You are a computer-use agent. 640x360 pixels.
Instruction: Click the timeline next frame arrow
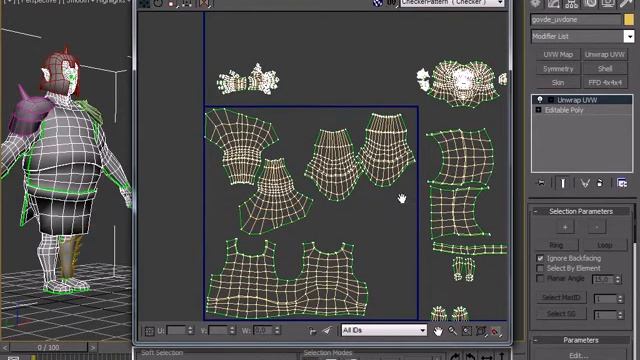[93, 348]
